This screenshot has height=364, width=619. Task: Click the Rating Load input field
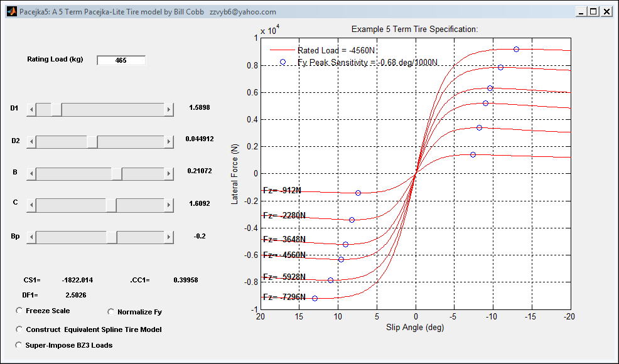click(121, 60)
